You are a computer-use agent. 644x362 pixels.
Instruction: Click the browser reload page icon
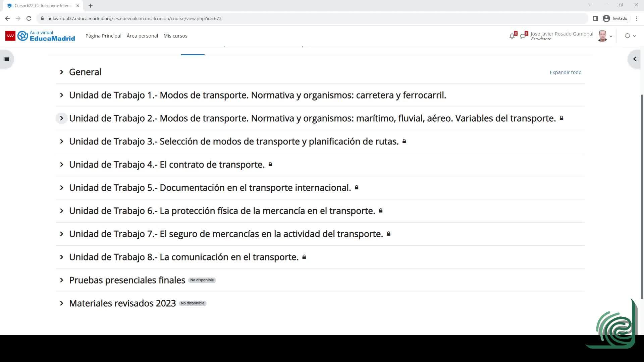point(29,18)
